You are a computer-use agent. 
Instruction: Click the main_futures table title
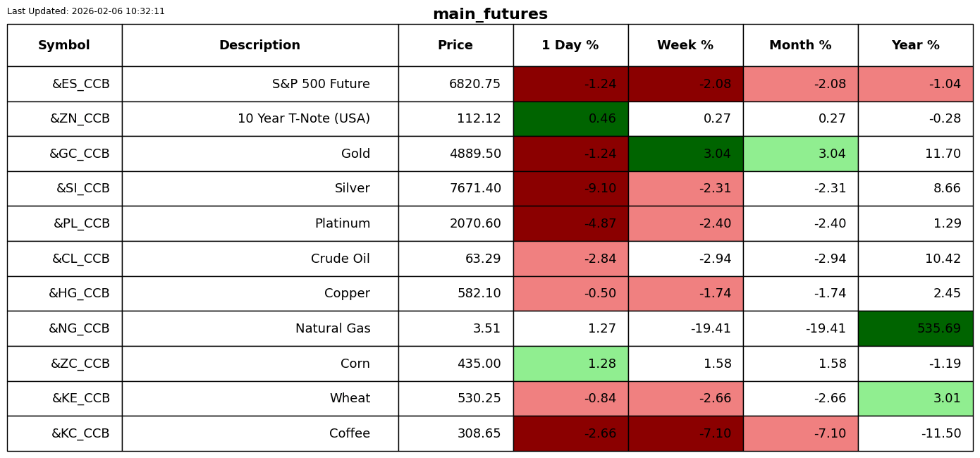(490, 14)
